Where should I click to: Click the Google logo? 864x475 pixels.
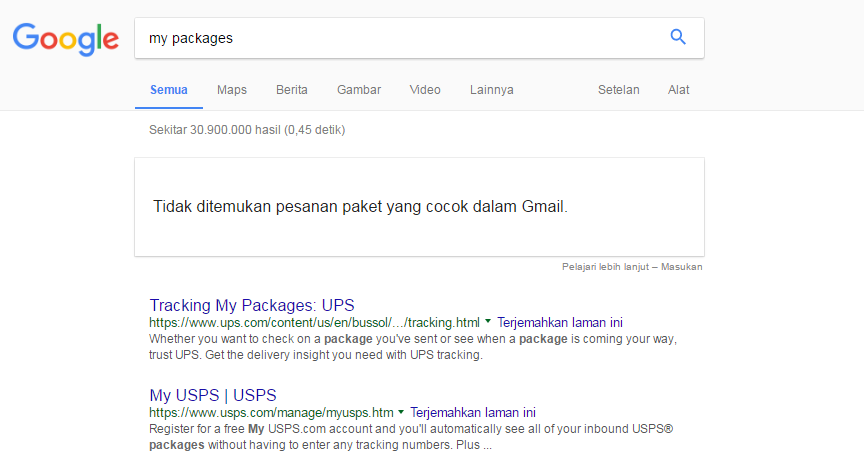[x=65, y=39]
